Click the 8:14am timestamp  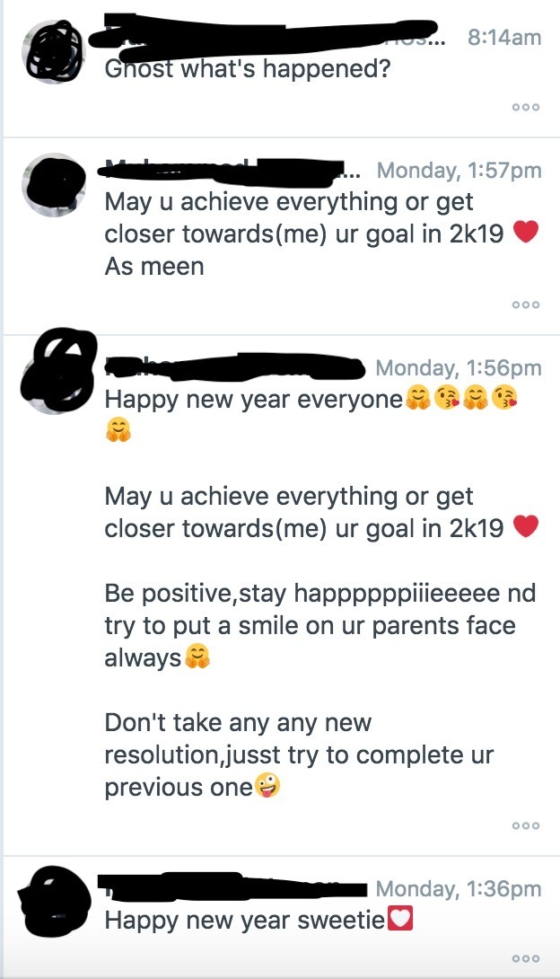[x=503, y=38]
